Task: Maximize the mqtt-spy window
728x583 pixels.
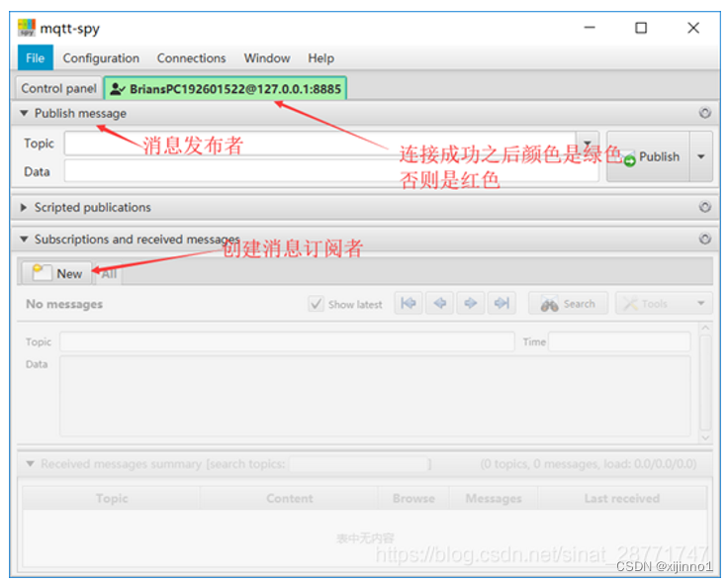Action: [x=641, y=28]
